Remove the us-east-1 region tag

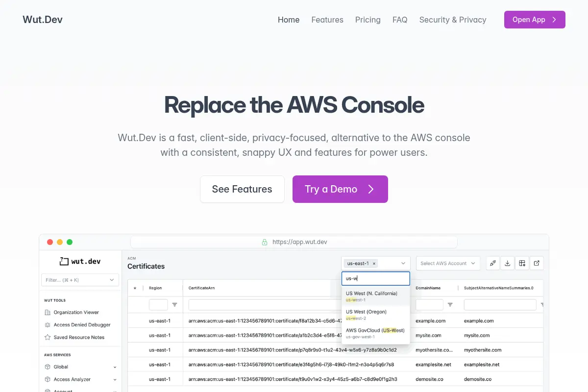click(374, 263)
